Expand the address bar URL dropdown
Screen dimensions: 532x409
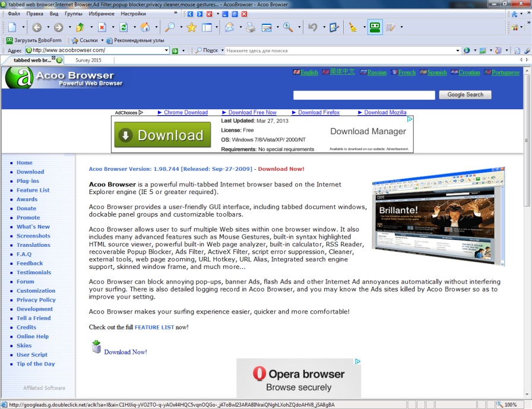166,50
